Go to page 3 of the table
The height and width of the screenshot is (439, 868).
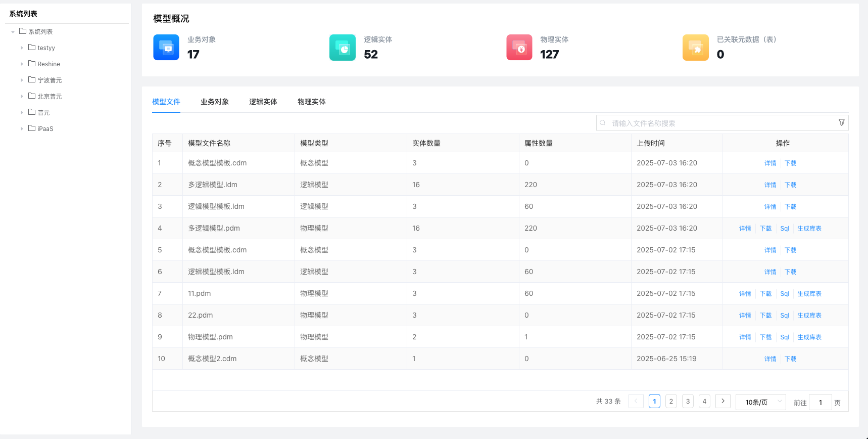(688, 401)
